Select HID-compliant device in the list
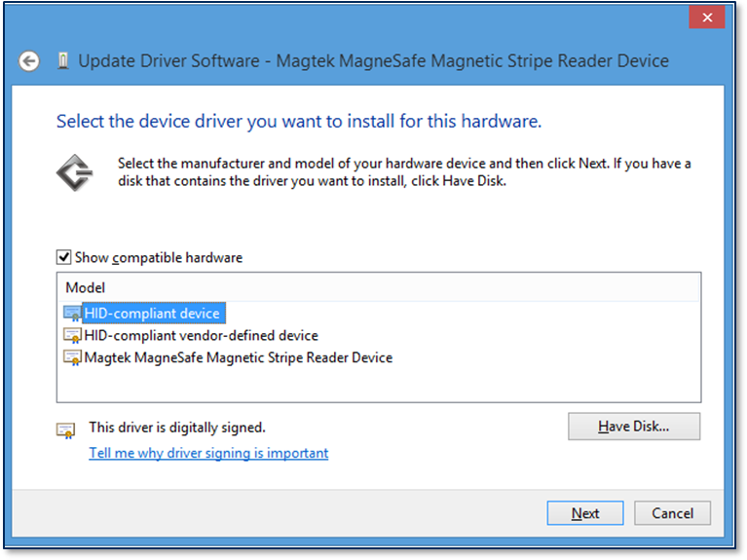The image size is (747, 560). tap(152, 314)
